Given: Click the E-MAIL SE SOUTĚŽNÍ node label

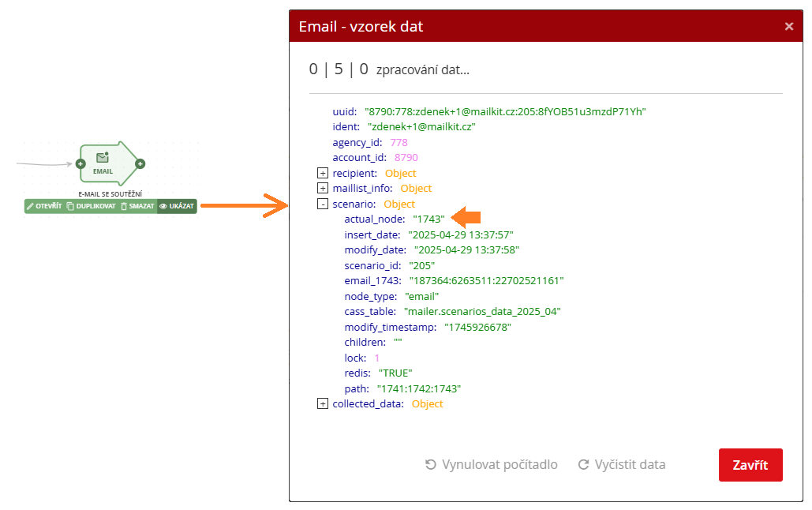Looking at the screenshot, I should pos(110,194).
